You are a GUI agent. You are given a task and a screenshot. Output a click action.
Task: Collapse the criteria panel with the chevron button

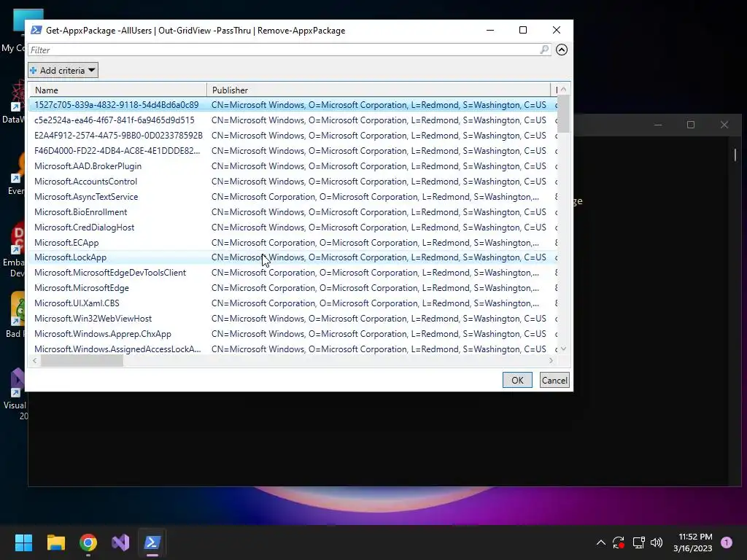562,50
